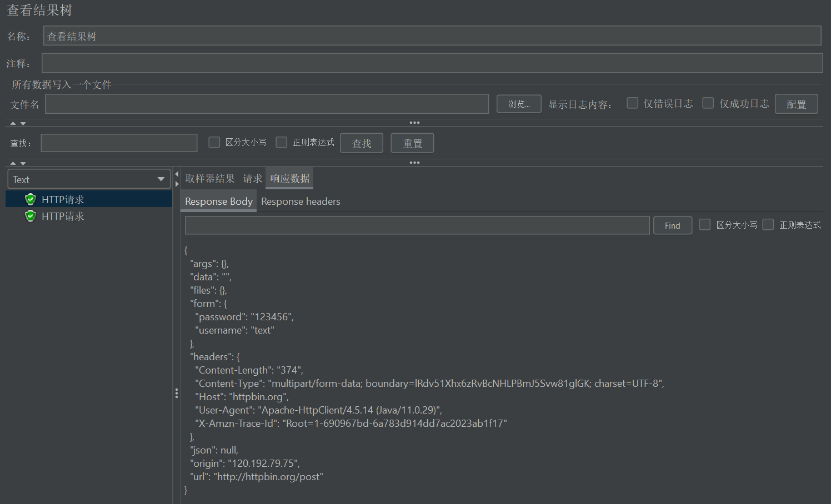Toggle 区分大小写 checkbox beside the Find button
The width and height of the screenshot is (831, 504).
pyautogui.click(x=705, y=225)
